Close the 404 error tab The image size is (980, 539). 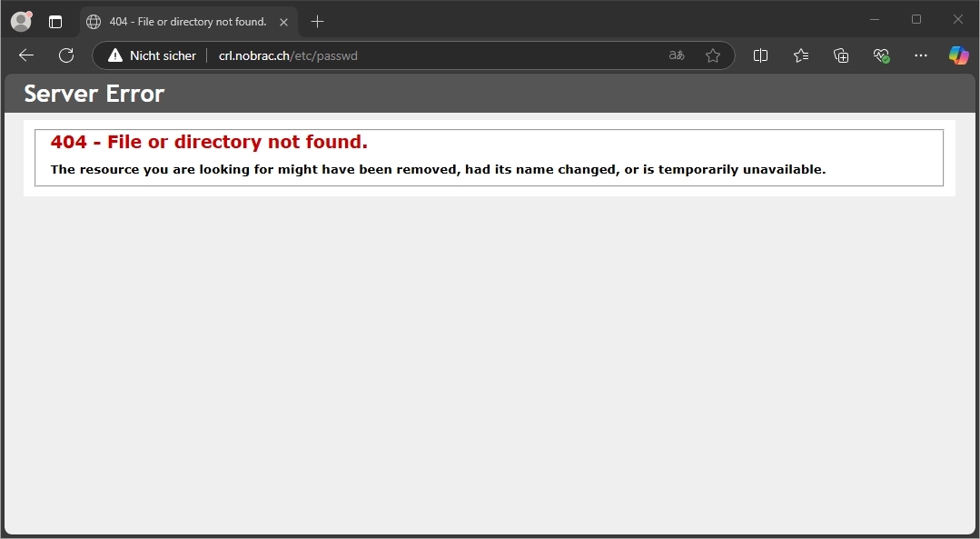[x=283, y=22]
